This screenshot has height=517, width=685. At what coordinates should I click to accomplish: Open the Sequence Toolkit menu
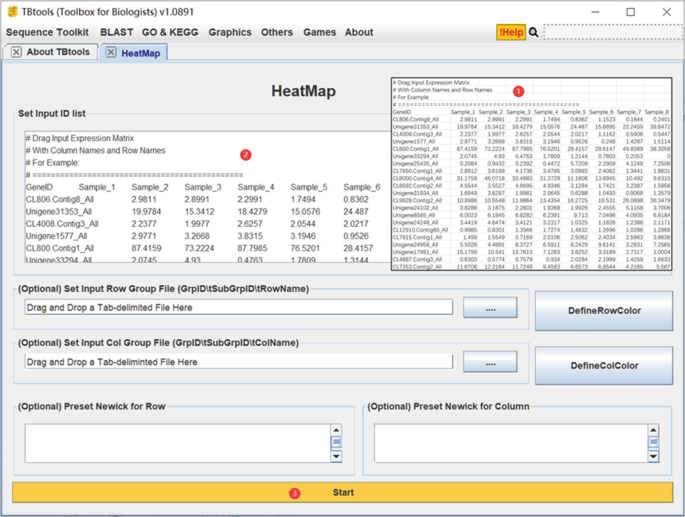pos(48,32)
